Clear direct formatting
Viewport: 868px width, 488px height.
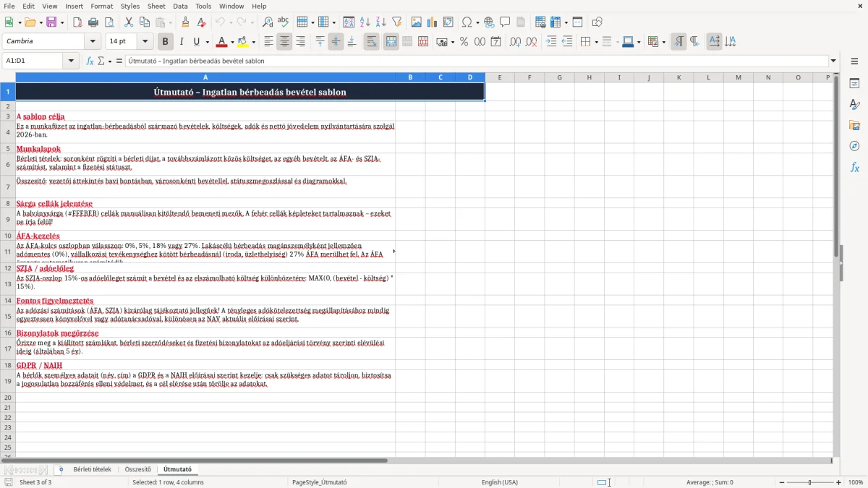[201, 22]
